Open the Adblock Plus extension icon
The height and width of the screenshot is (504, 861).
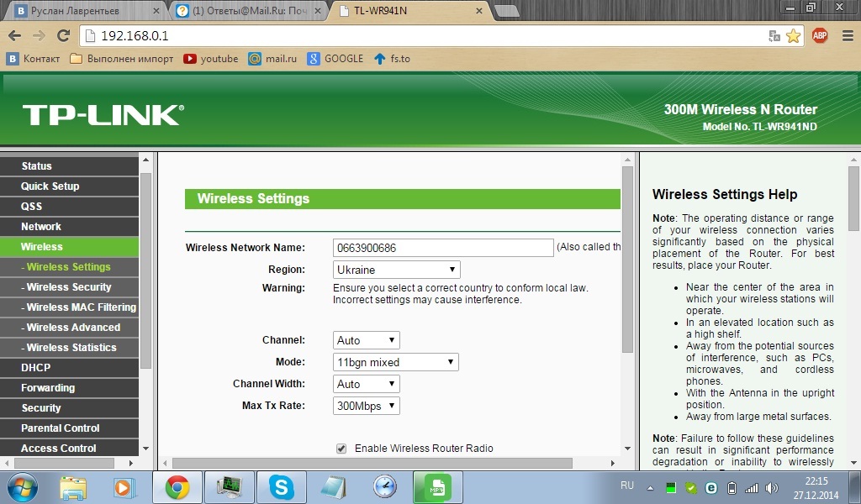(x=819, y=36)
